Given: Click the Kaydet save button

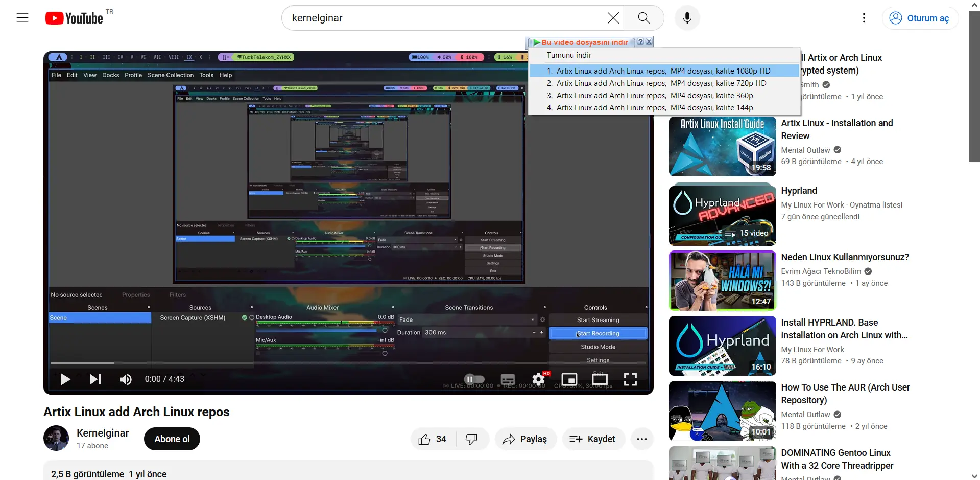Looking at the screenshot, I should (x=593, y=439).
